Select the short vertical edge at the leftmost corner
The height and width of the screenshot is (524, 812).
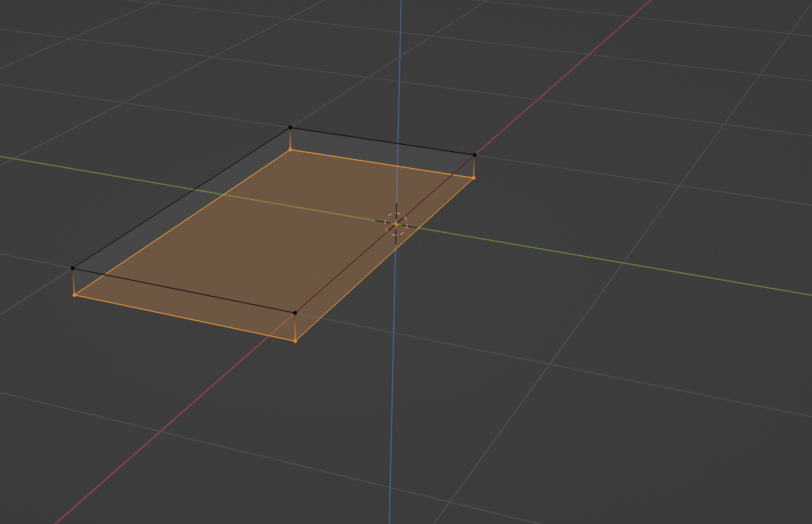(73, 281)
